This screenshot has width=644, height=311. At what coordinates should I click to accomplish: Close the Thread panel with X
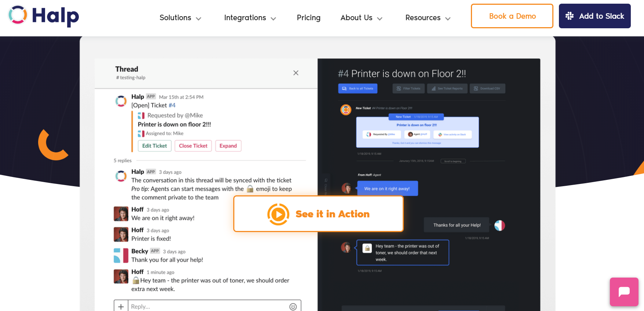(x=296, y=73)
